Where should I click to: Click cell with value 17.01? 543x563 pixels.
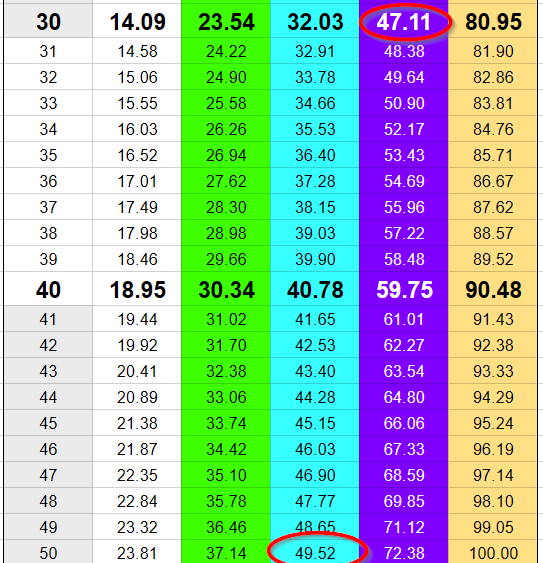(x=137, y=181)
